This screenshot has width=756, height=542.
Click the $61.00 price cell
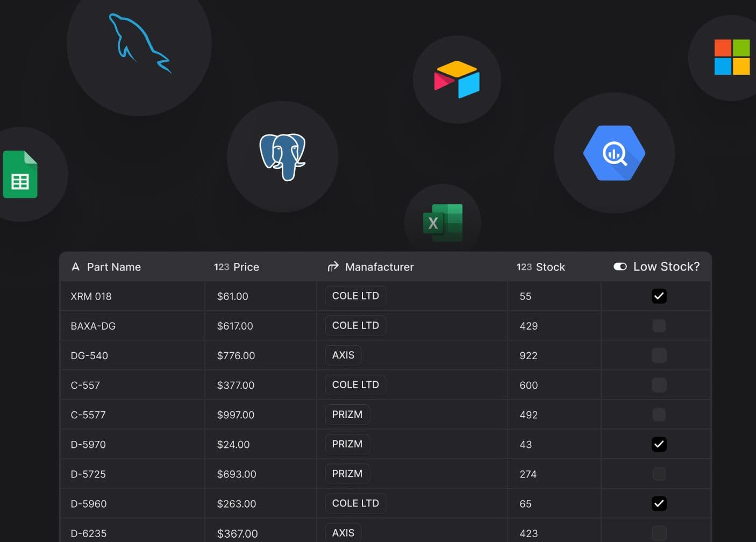(233, 296)
